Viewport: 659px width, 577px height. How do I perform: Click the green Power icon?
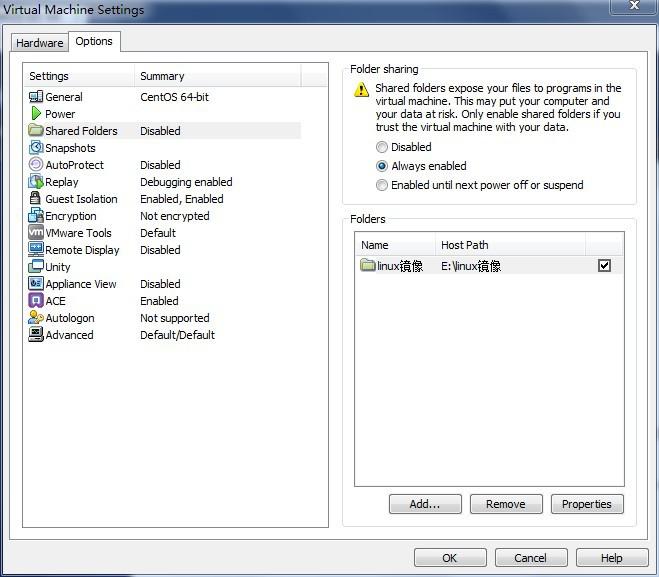tap(36, 113)
